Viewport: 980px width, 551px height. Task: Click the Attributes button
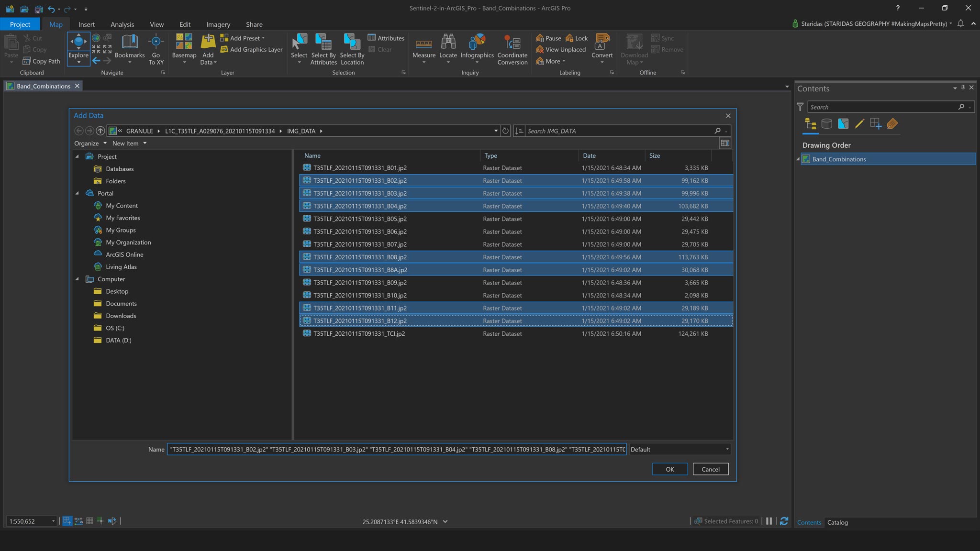click(386, 38)
